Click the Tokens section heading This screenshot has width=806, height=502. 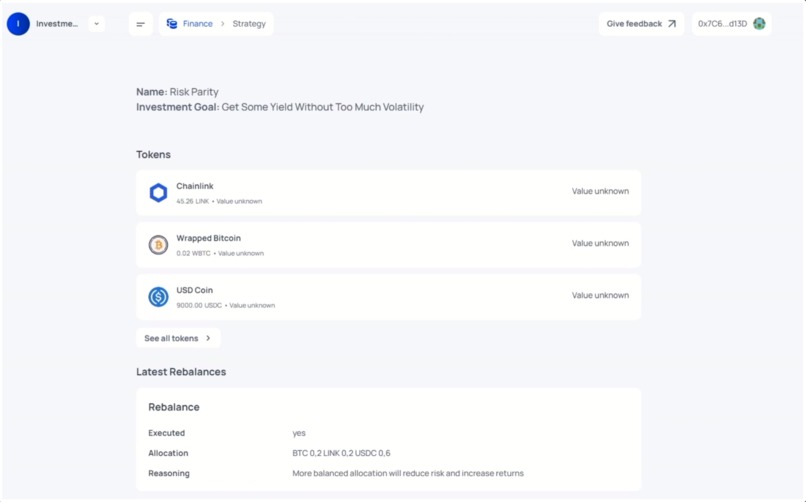pos(153,155)
